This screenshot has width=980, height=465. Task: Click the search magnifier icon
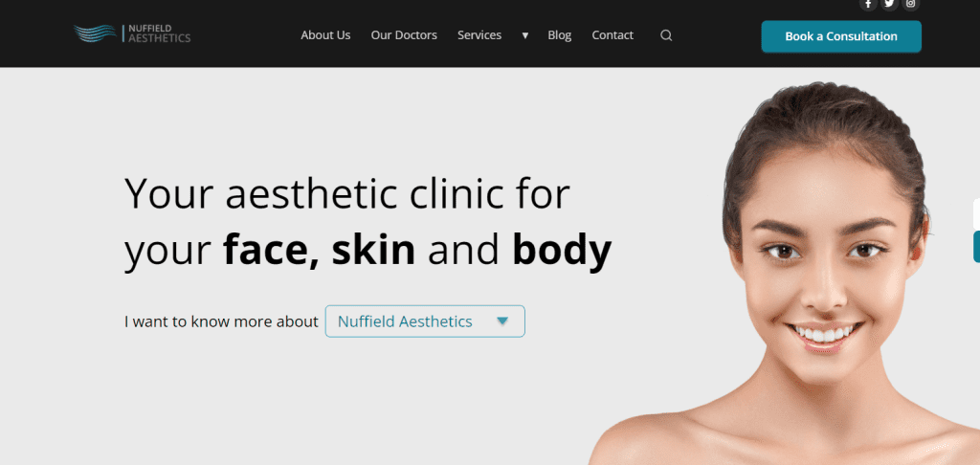pos(666,35)
